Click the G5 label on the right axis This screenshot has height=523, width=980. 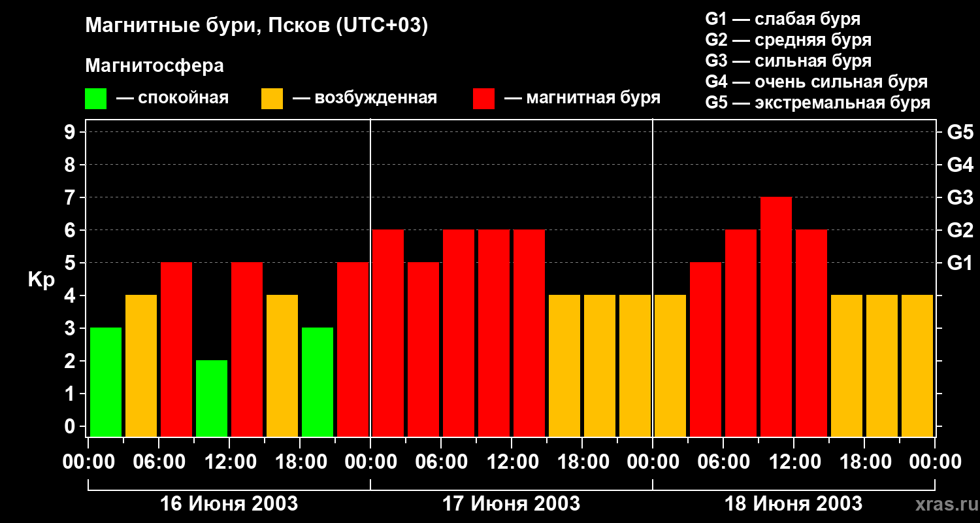click(x=960, y=132)
